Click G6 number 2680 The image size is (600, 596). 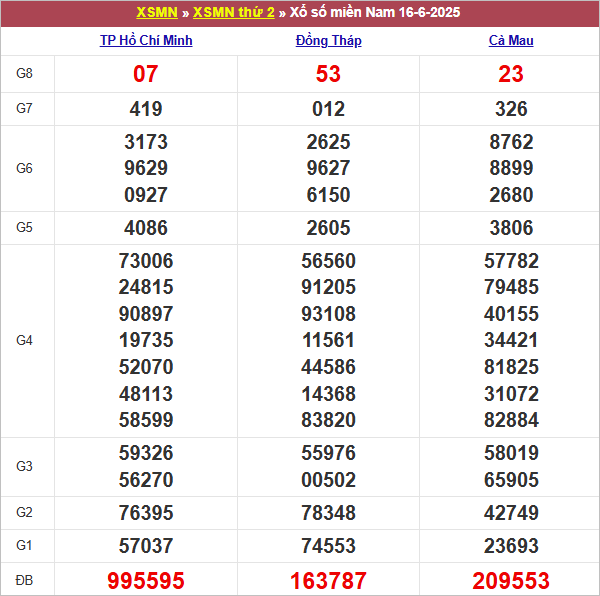[x=511, y=195]
